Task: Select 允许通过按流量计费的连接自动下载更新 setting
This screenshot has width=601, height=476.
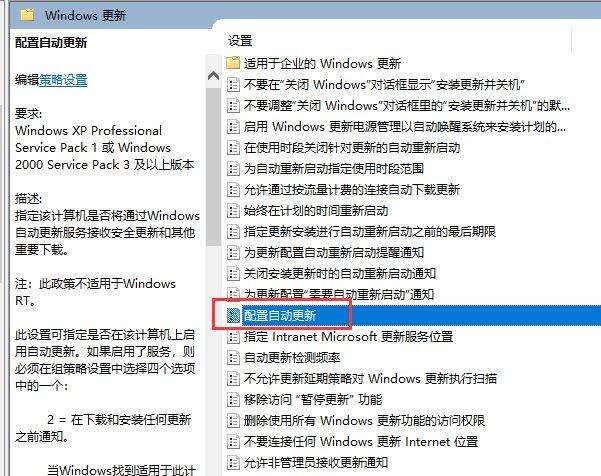Action: (x=351, y=189)
